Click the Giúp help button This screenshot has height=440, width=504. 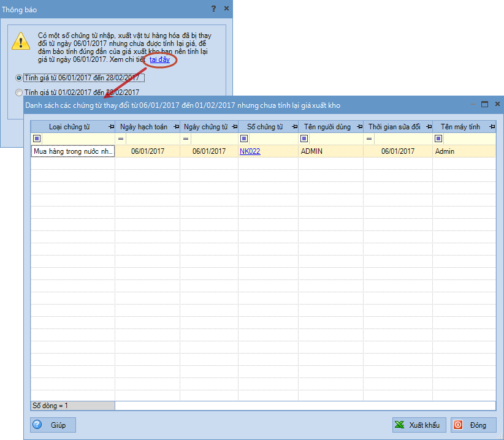point(53,425)
